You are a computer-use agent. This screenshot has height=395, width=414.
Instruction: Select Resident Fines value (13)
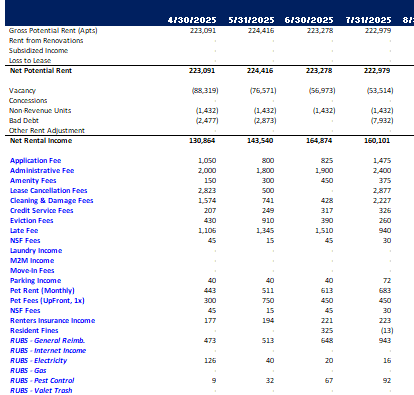pos(387,331)
